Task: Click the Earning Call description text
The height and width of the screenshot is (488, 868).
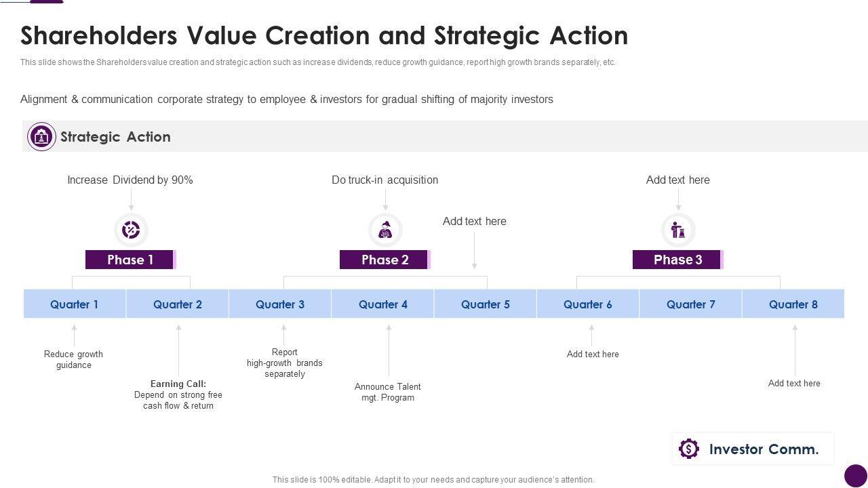Action: (x=178, y=394)
